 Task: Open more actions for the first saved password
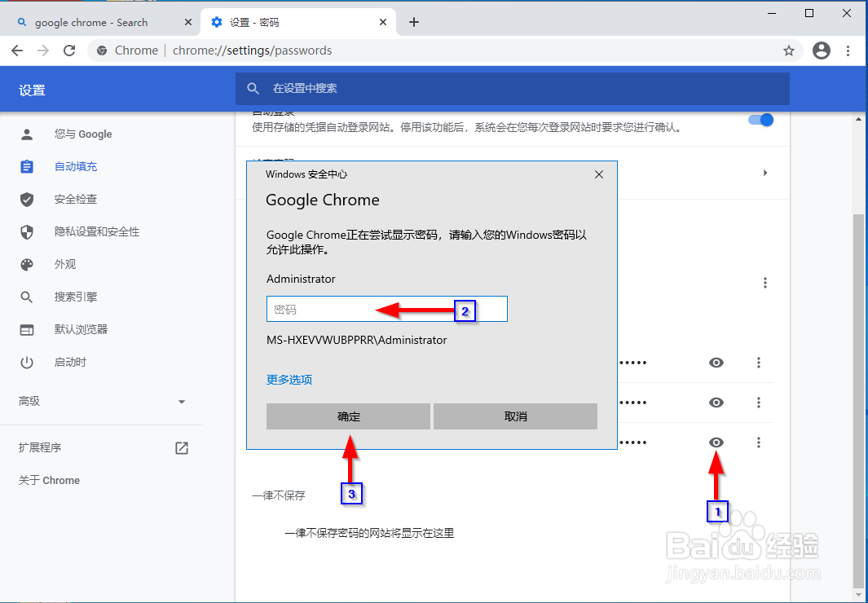pos(759,363)
